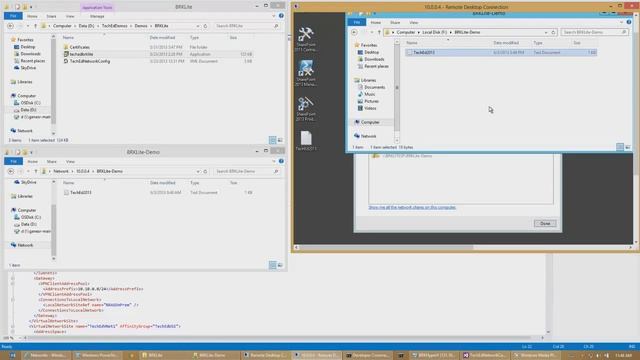Sort by Name column in BRXLite window

(x=69, y=38)
